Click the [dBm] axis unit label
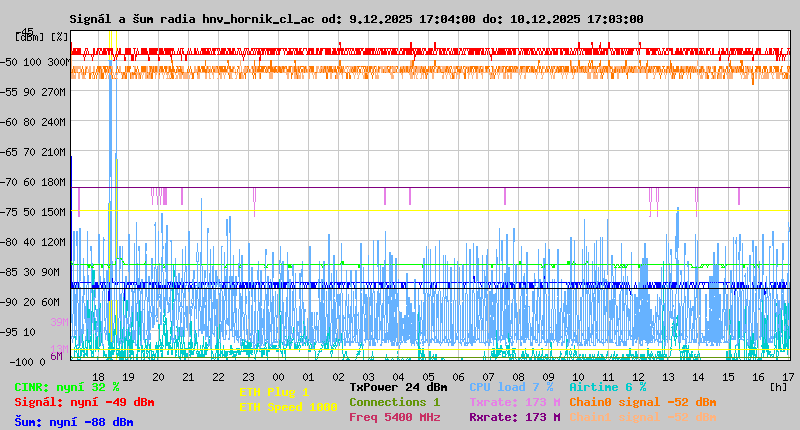This screenshot has height=430, width=800. pyautogui.click(x=28, y=37)
